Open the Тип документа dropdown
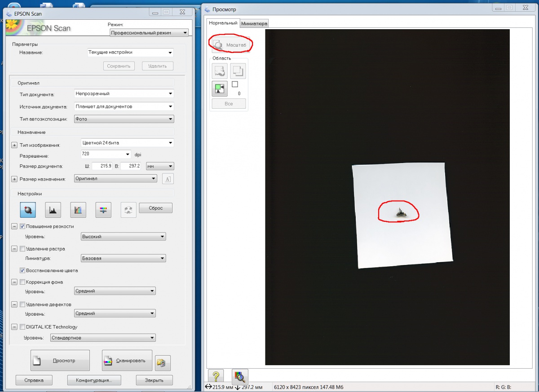This screenshot has height=392, width=539. tap(124, 94)
